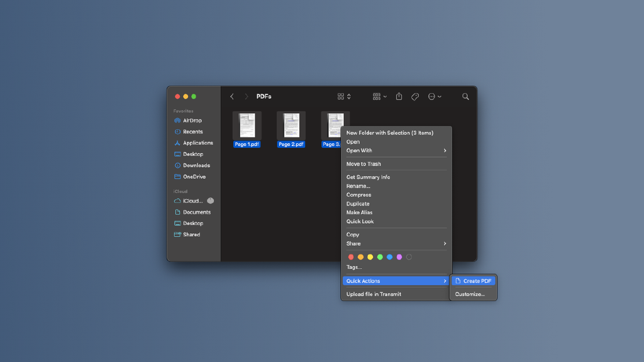Click Customize… in Quick Actions submenu
Viewport: 644px width, 362px height.
click(470, 294)
